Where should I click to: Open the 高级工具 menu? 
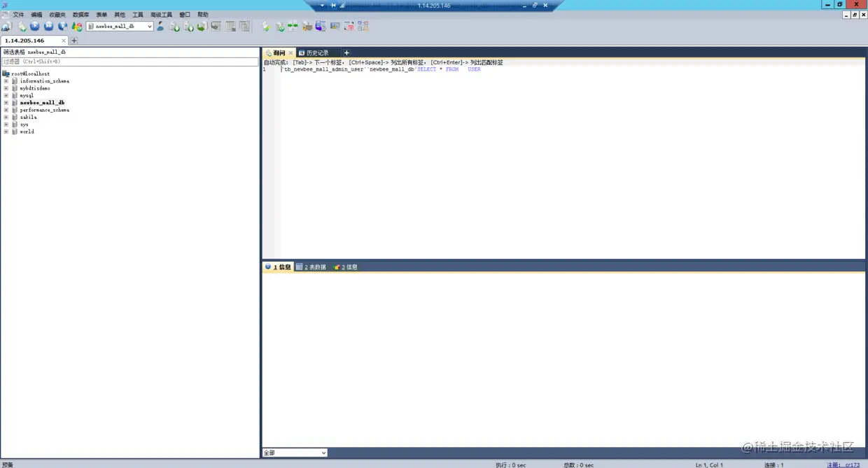pos(161,14)
